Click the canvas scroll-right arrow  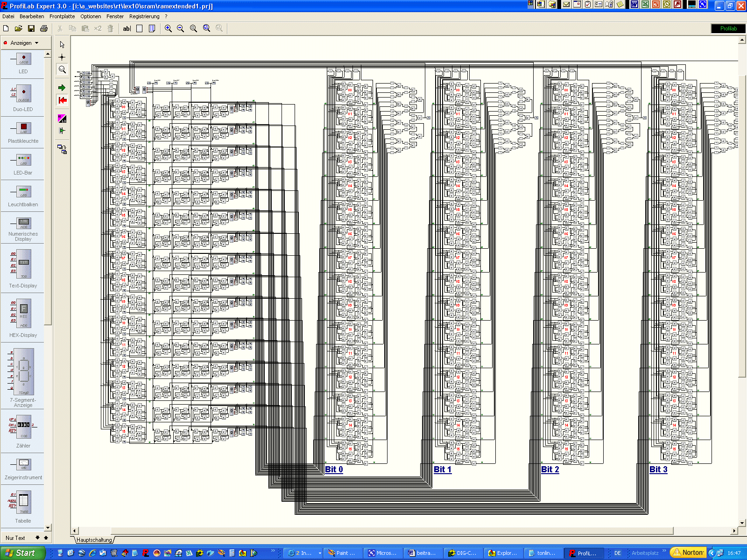click(734, 531)
